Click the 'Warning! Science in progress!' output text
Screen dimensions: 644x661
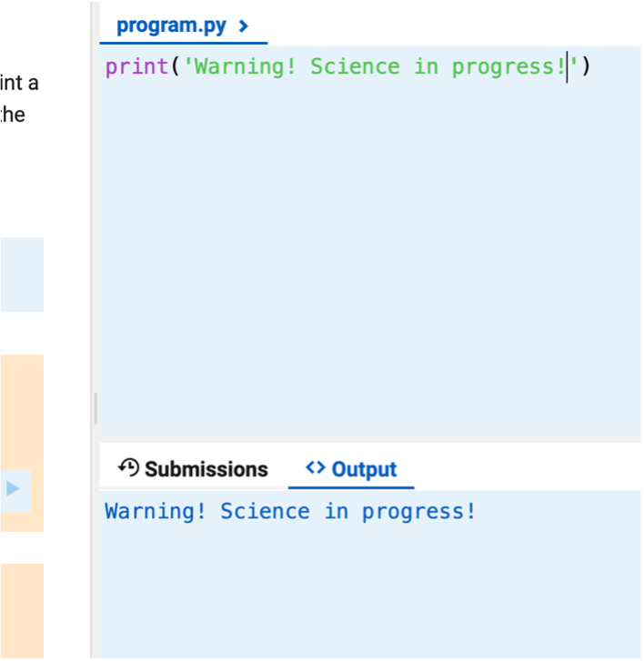tap(290, 511)
